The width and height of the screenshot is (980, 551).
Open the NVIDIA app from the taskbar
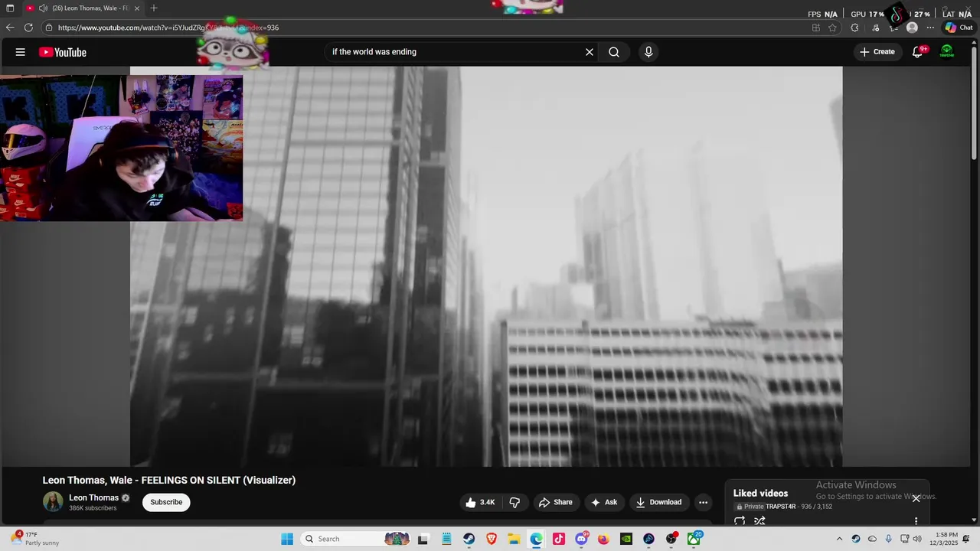pos(626,539)
